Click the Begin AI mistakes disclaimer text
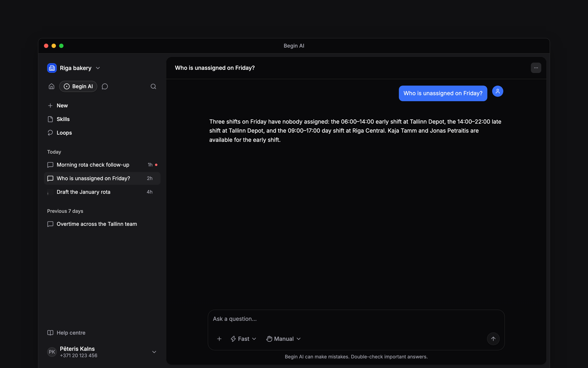588x368 pixels. pyautogui.click(x=356, y=357)
